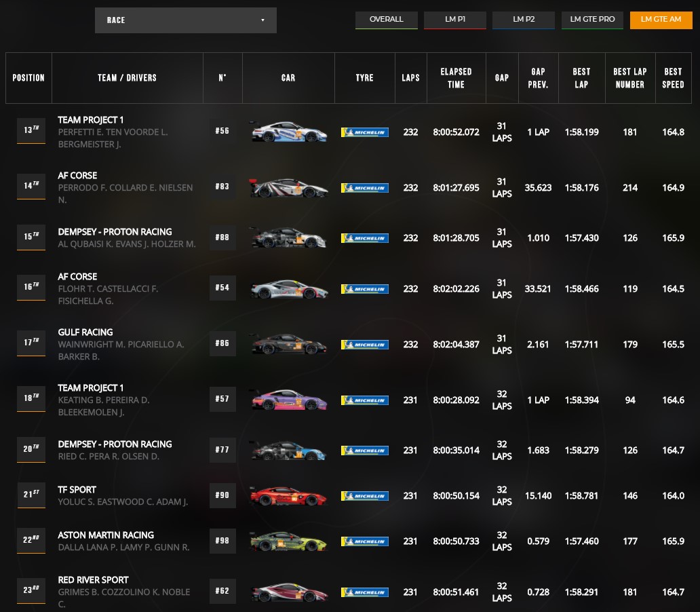Image resolution: width=700 pixels, height=612 pixels.
Task: Click the Michelin tyre logo for car #54
Action: [365, 289]
